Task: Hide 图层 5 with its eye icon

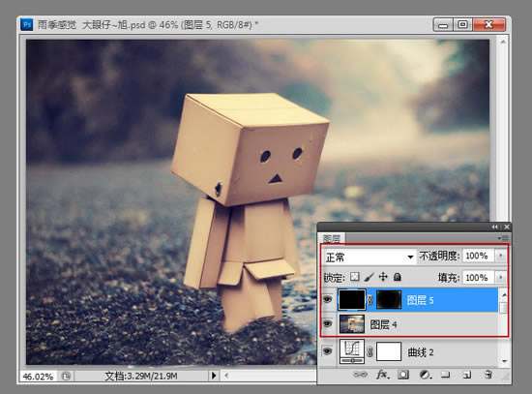Action: 327,299
